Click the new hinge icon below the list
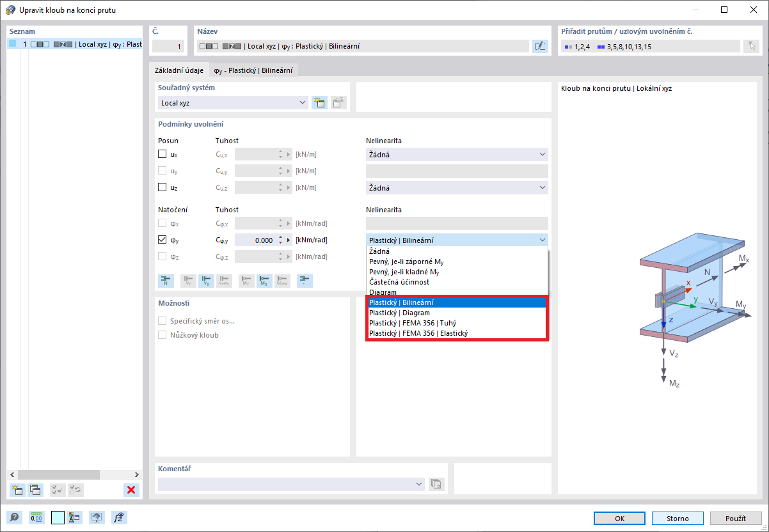 pos(17,490)
